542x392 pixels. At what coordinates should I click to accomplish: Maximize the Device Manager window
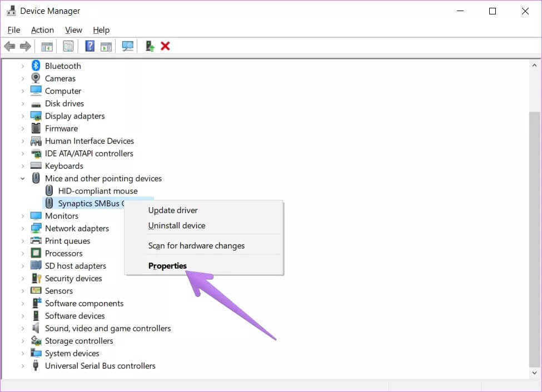click(493, 11)
